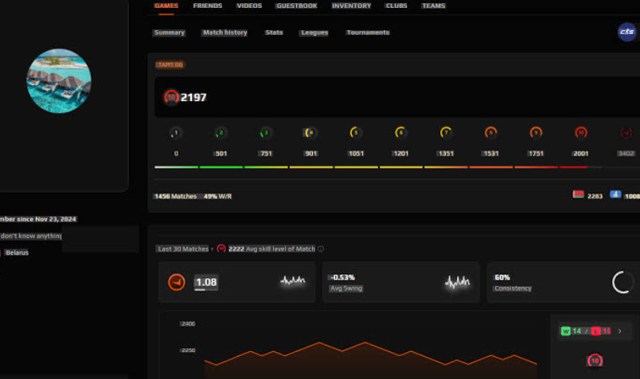Click the 1051 Elo threshold label
This screenshot has height=379, width=640.
click(x=356, y=154)
